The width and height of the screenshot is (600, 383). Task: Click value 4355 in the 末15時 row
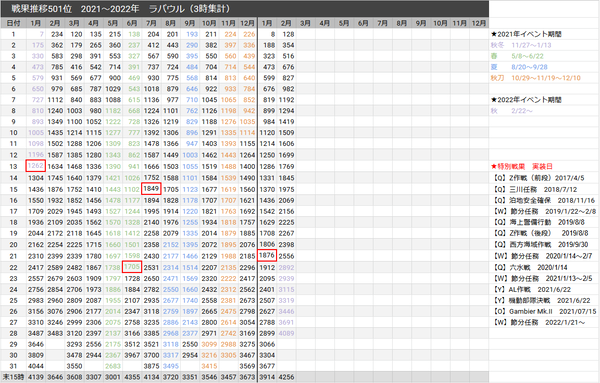[132, 377]
